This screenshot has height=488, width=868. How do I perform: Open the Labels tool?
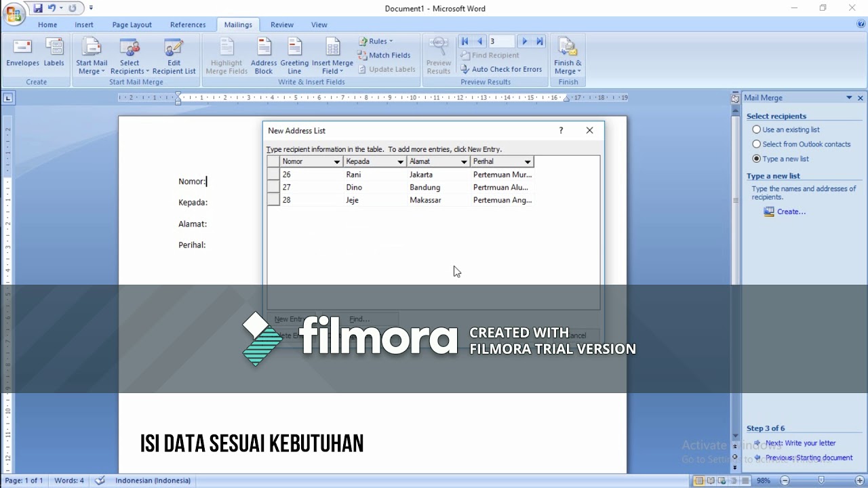[x=54, y=53]
